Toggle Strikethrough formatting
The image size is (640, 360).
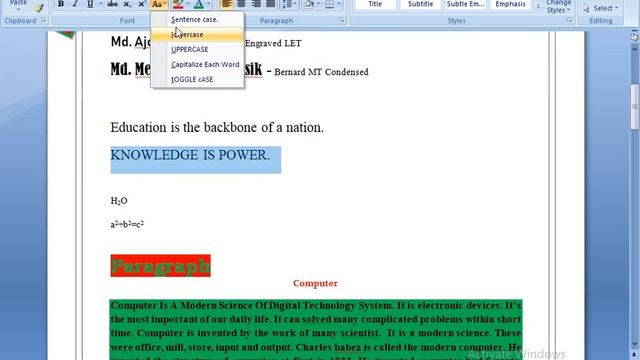[x=113, y=4]
